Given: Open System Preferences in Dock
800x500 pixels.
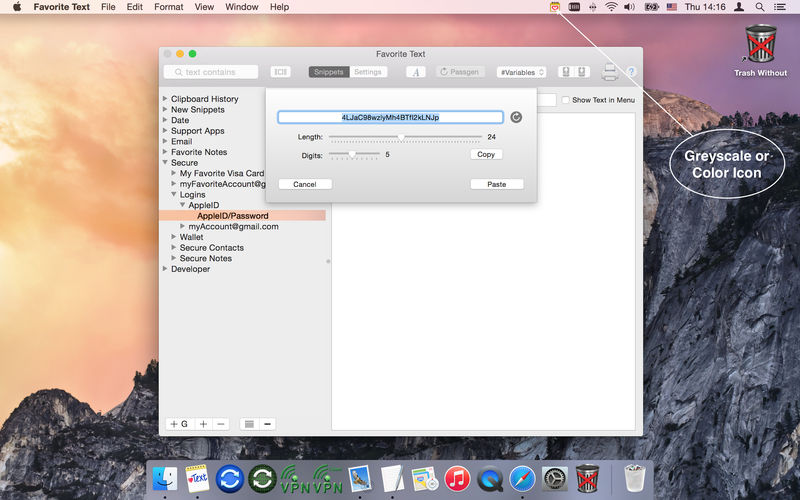Looking at the screenshot, I should pyautogui.click(x=555, y=479).
